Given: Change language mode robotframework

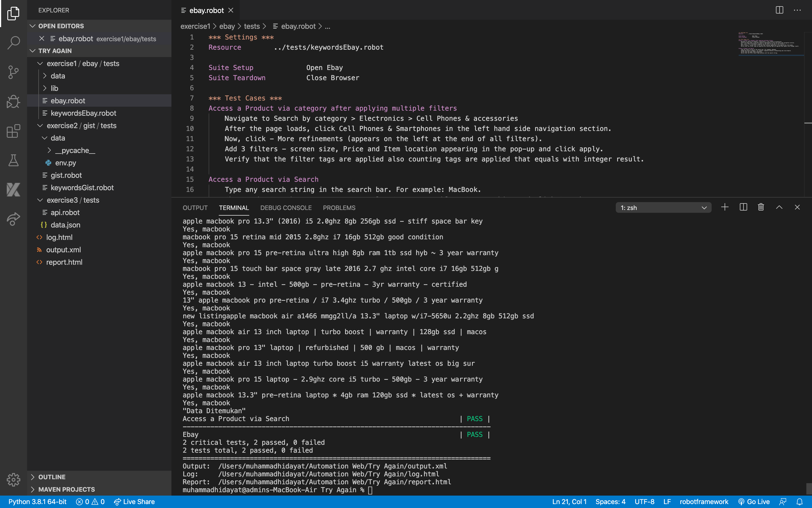Looking at the screenshot, I should pos(704,502).
